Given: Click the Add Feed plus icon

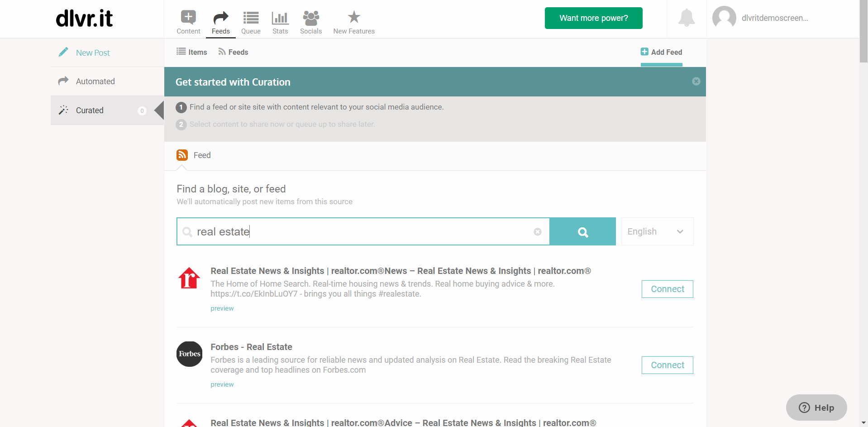Looking at the screenshot, I should tap(644, 52).
